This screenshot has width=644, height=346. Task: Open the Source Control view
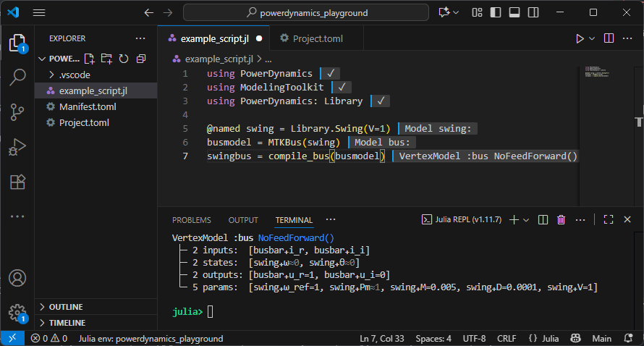tap(17, 112)
